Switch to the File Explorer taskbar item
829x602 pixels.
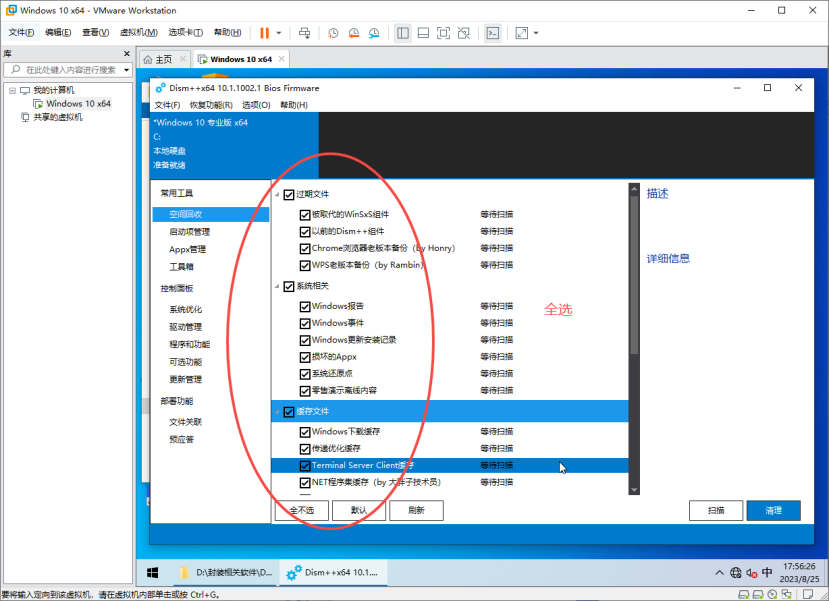click(x=226, y=572)
